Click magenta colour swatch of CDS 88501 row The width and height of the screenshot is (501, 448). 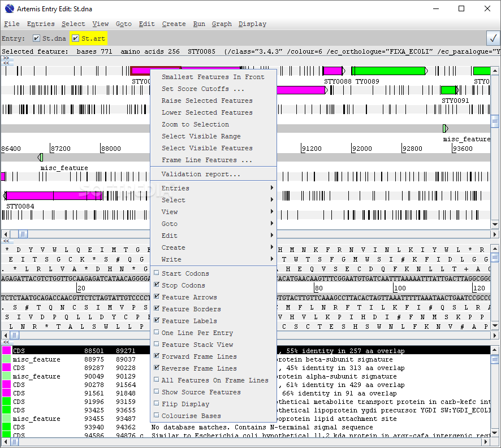(x=6, y=350)
